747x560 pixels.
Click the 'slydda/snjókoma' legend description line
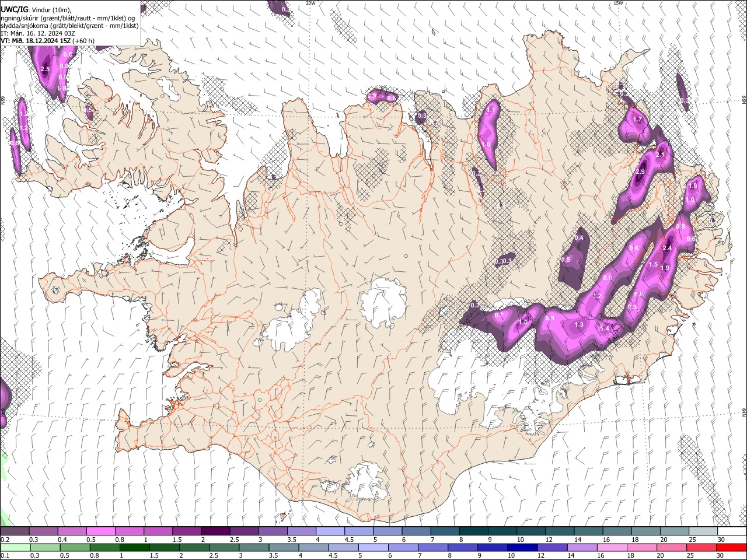pyautogui.click(x=69, y=26)
